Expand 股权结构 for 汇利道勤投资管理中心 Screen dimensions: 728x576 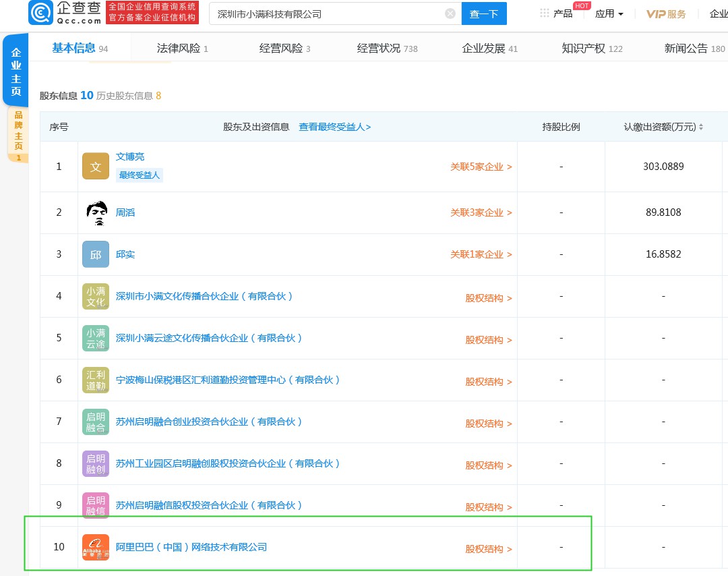point(489,382)
